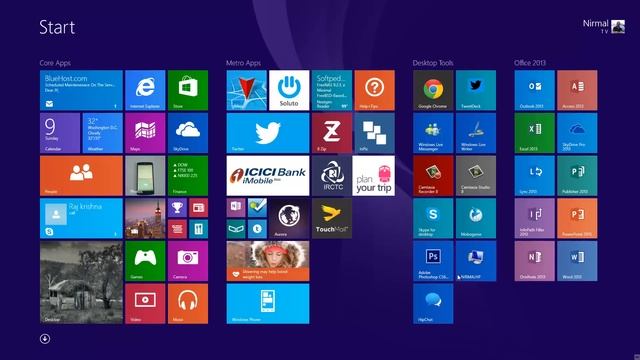Launch Excel 2013 tile

[534, 133]
